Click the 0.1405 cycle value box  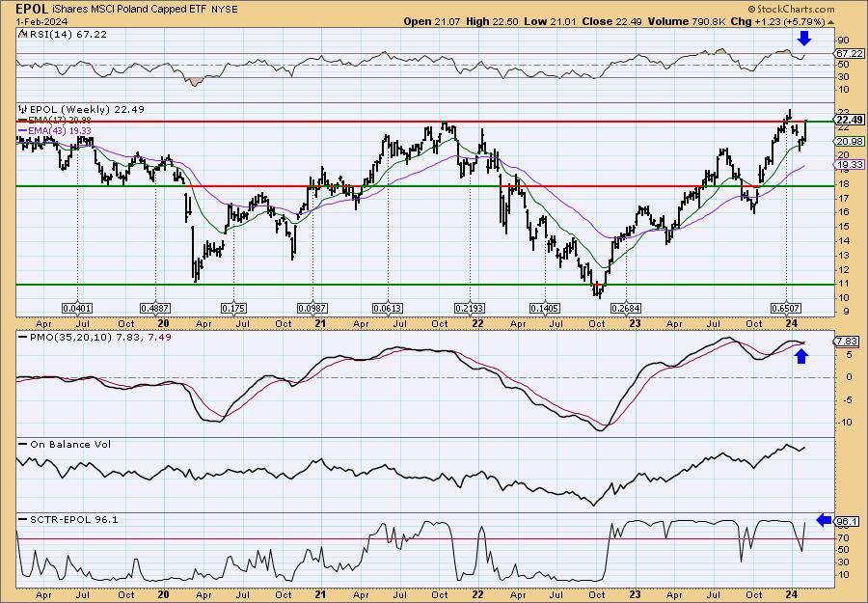pyautogui.click(x=545, y=308)
